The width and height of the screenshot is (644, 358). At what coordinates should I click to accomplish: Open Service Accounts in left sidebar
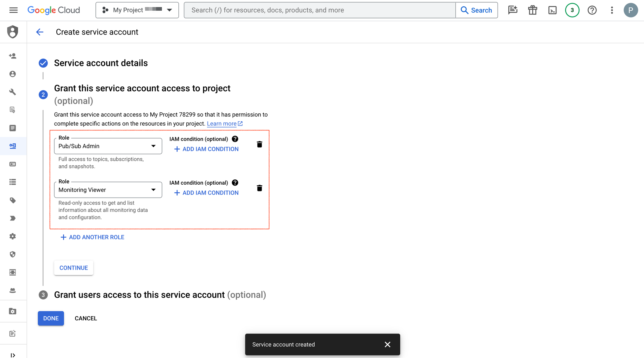[x=13, y=146]
